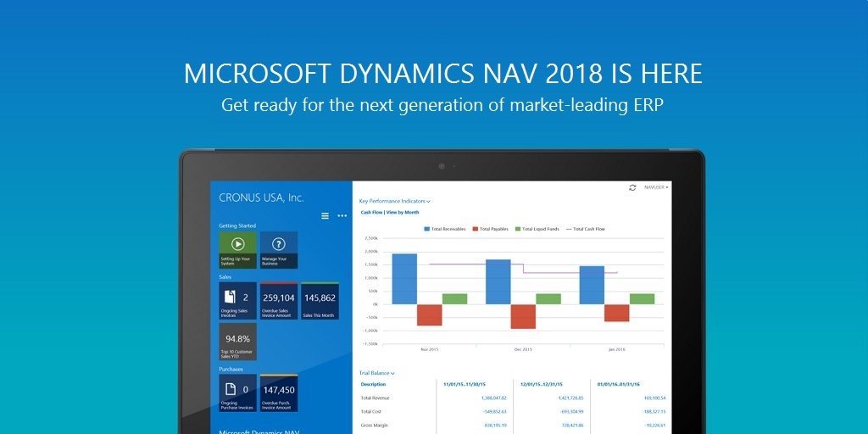Click the Getting Started section heading

[237, 225]
